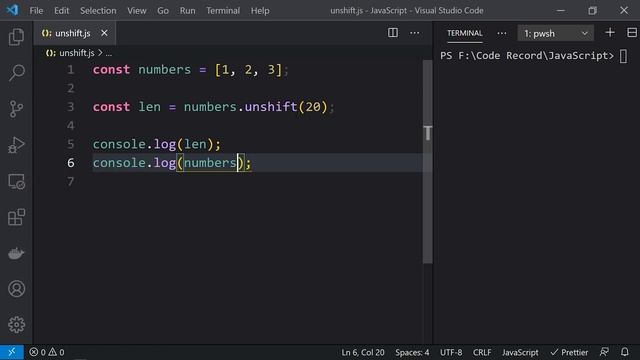Open the terminal selector dropdown 1: pwsh
The height and width of the screenshot is (360, 640).
click(556, 33)
